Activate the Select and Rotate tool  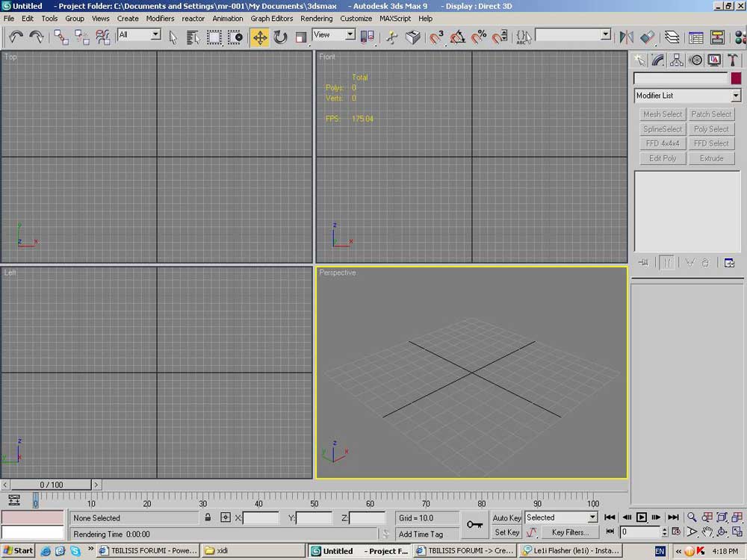click(281, 37)
